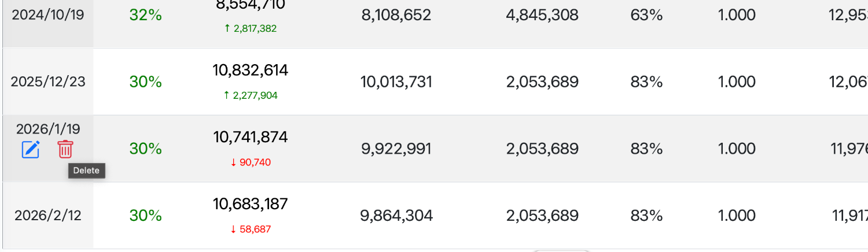Click the 10,832,614 total value
The height and width of the screenshot is (252, 868).
pyautogui.click(x=250, y=71)
